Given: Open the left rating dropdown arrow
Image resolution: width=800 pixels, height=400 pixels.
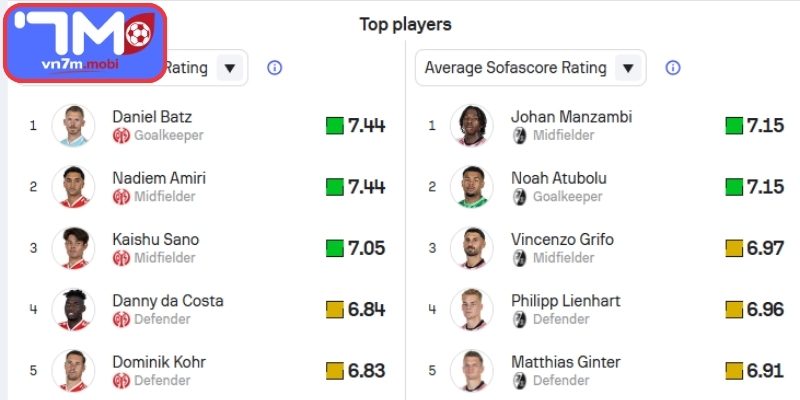Looking at the screenshot, I should pyautogui.click(x=230, y=68).
